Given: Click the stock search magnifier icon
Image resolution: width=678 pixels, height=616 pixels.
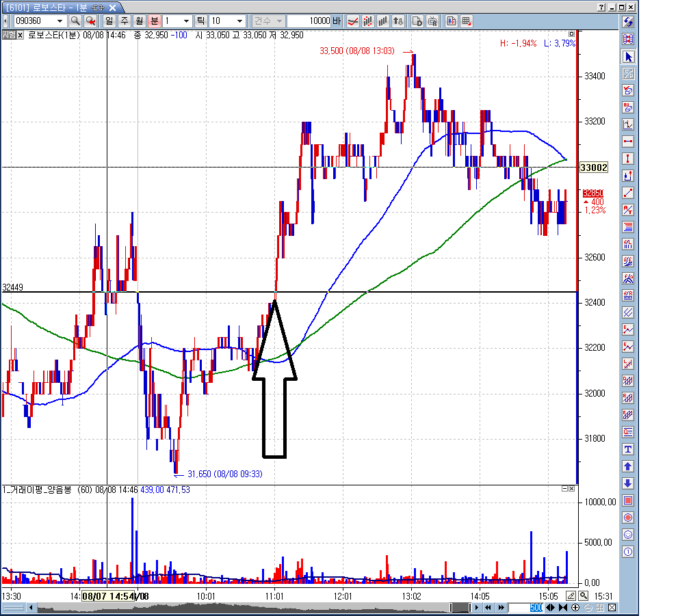Looking at the screenshot, I should [x=75, y=21].
